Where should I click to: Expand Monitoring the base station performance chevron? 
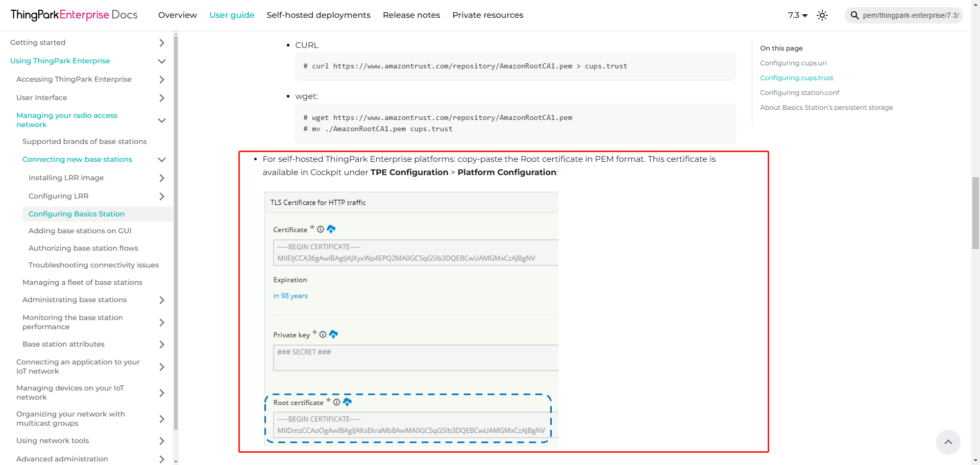pos(162,323)
